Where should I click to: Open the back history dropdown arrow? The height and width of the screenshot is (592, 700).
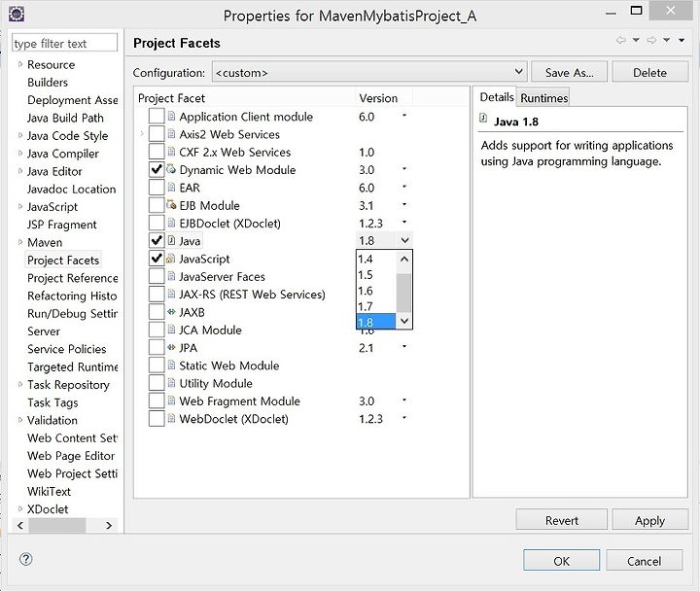[x=636, y=40]
